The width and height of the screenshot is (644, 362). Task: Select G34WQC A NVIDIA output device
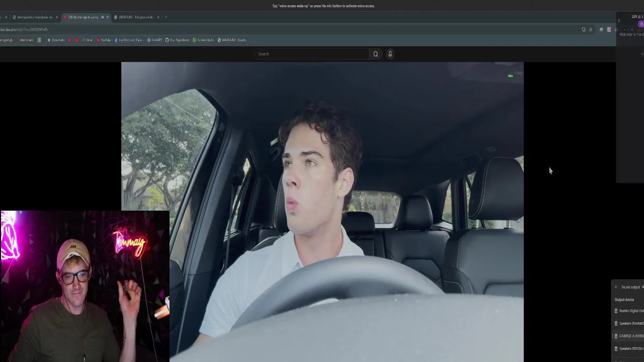629,336
